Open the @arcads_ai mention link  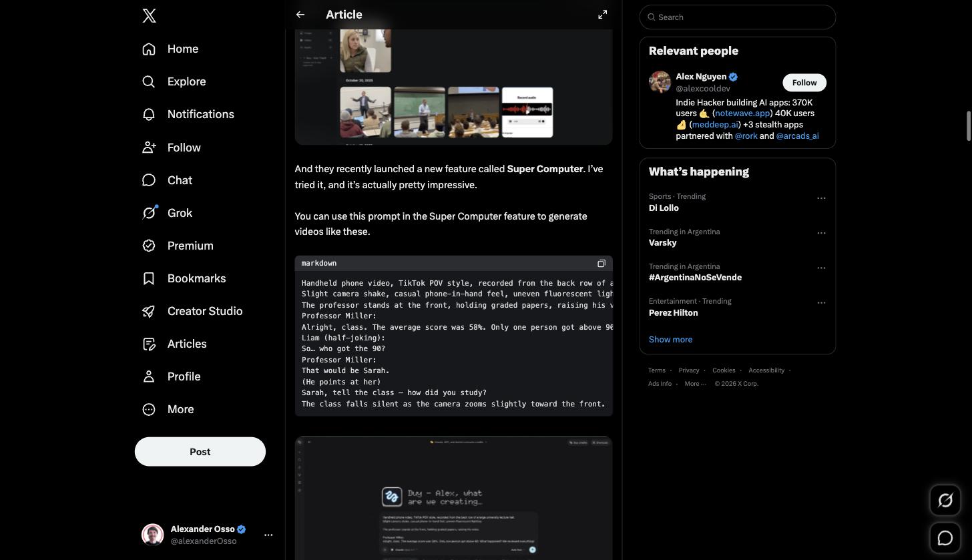[x=797, y=136]
